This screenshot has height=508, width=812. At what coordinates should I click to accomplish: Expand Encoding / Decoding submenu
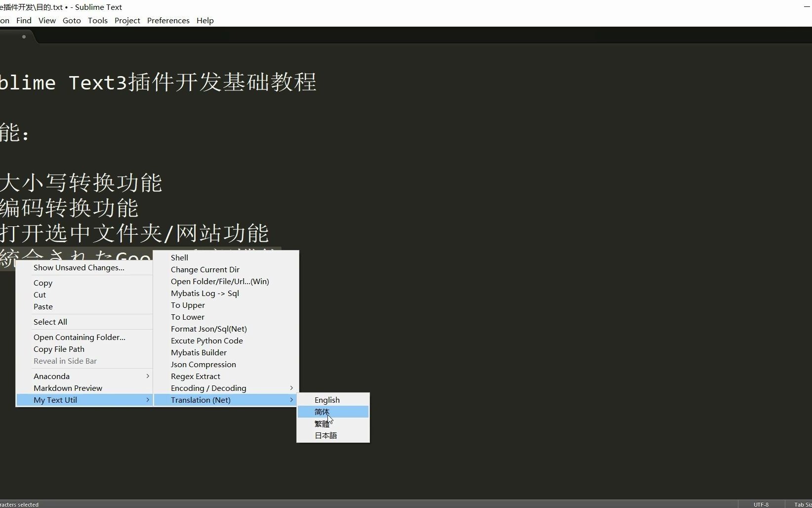tap(226, 388)
